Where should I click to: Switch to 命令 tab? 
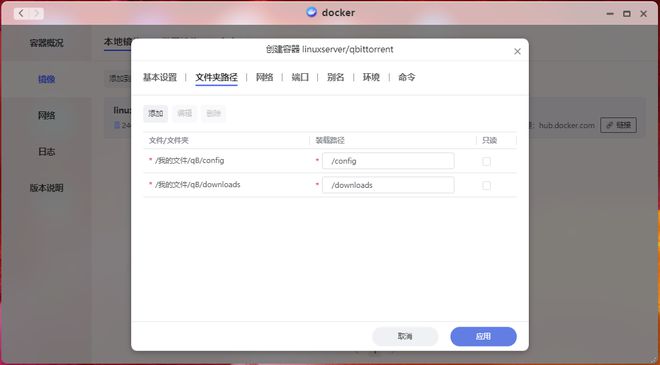pos(407,77)
